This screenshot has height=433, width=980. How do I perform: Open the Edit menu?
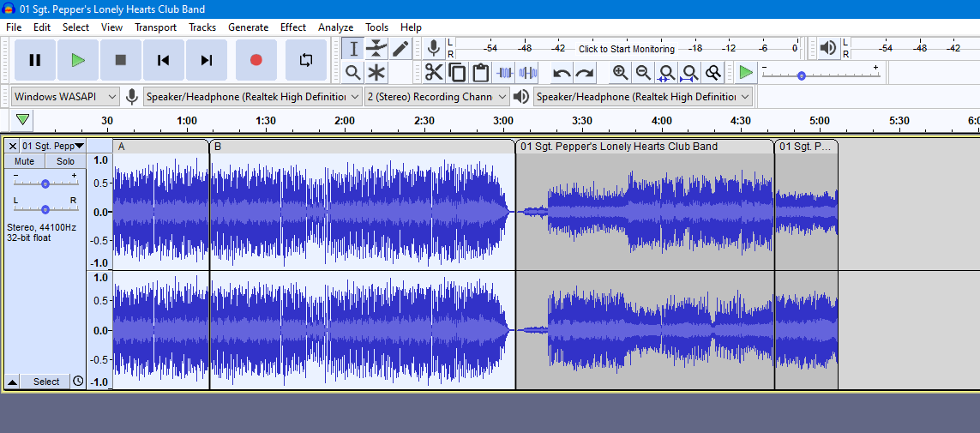coord(42,27)
